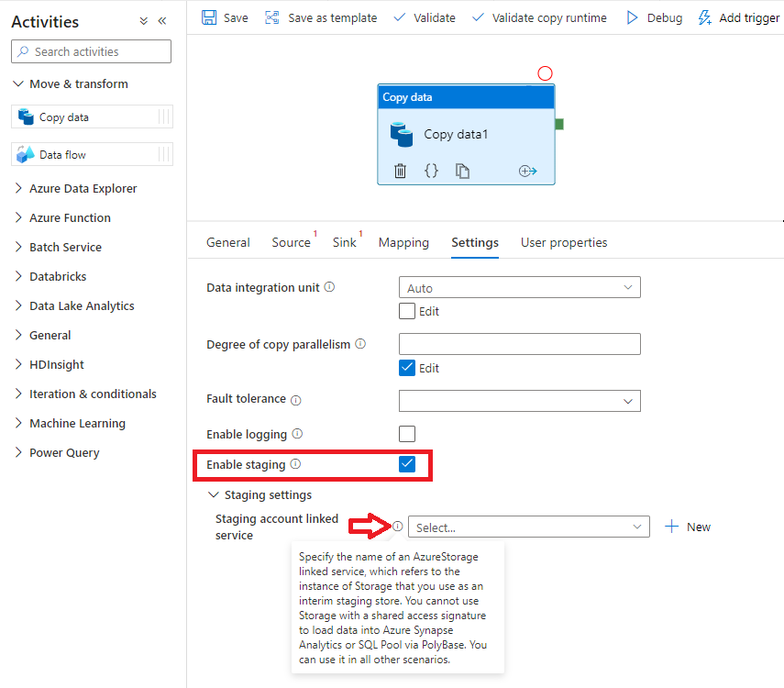
Task: Uncheck Edit under Degree of copy parallelism
Action: pyautogui.click(x=406, y=368)
